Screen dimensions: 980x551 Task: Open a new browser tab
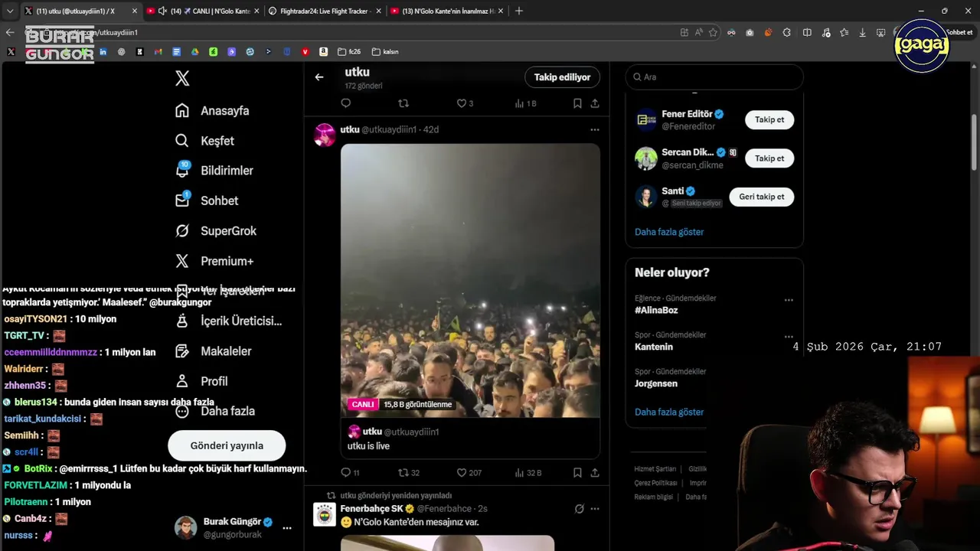519,11
